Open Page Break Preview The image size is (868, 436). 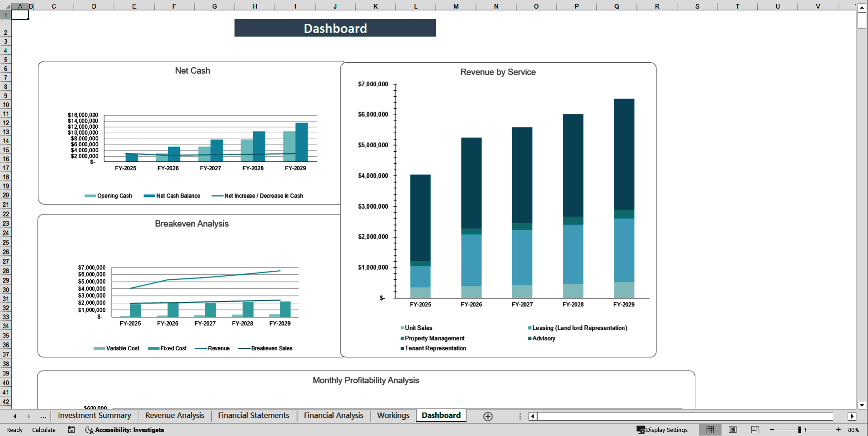coord(755,430)
